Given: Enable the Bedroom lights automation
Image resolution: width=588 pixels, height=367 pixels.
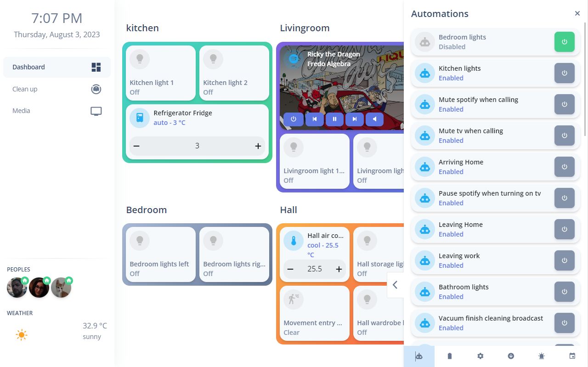Looking at the screenshot, I should [565, 42].
